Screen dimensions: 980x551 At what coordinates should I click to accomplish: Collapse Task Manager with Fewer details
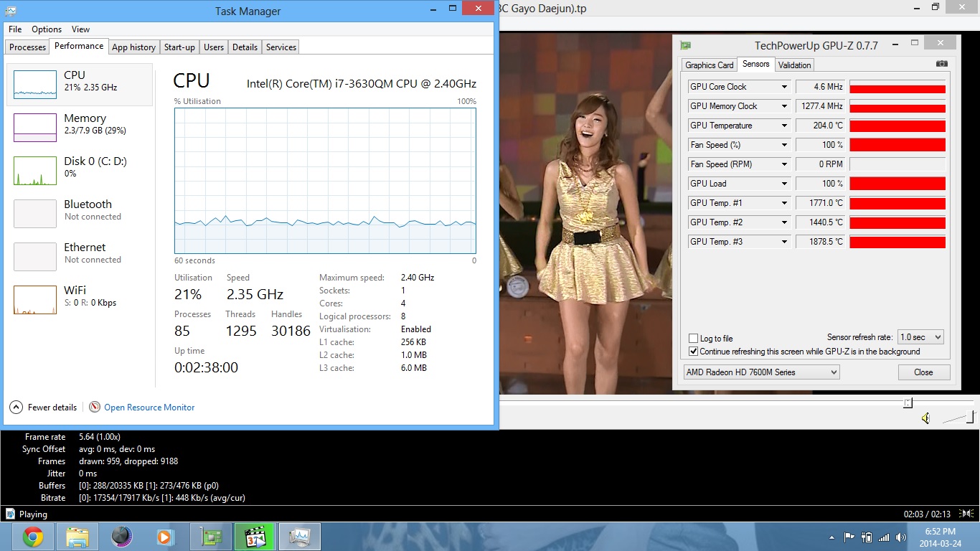coord(44,408)
